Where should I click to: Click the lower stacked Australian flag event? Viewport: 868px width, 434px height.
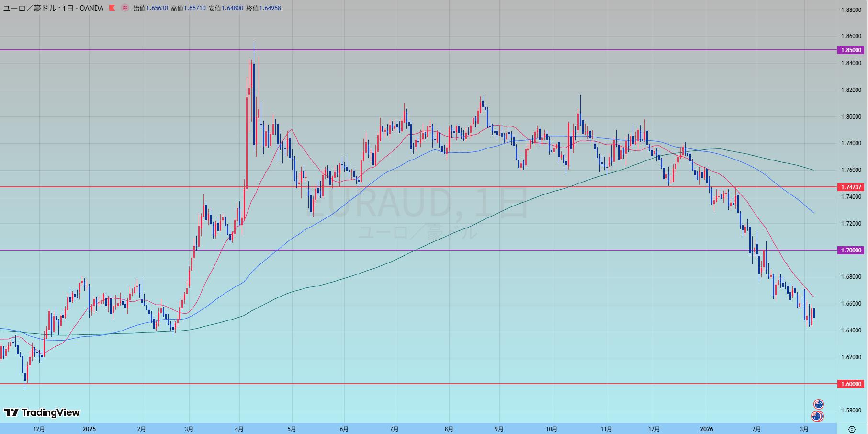point(817,416)
